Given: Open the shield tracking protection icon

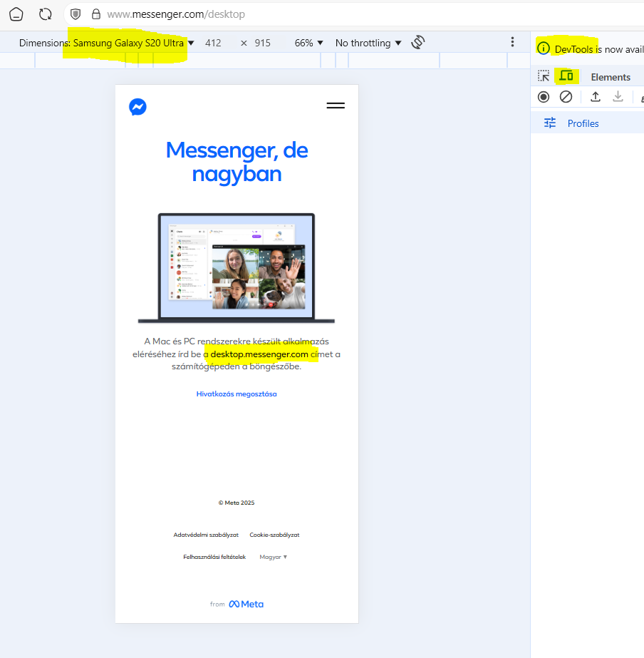Looking at the screenshot, I should tap(76, 14).
